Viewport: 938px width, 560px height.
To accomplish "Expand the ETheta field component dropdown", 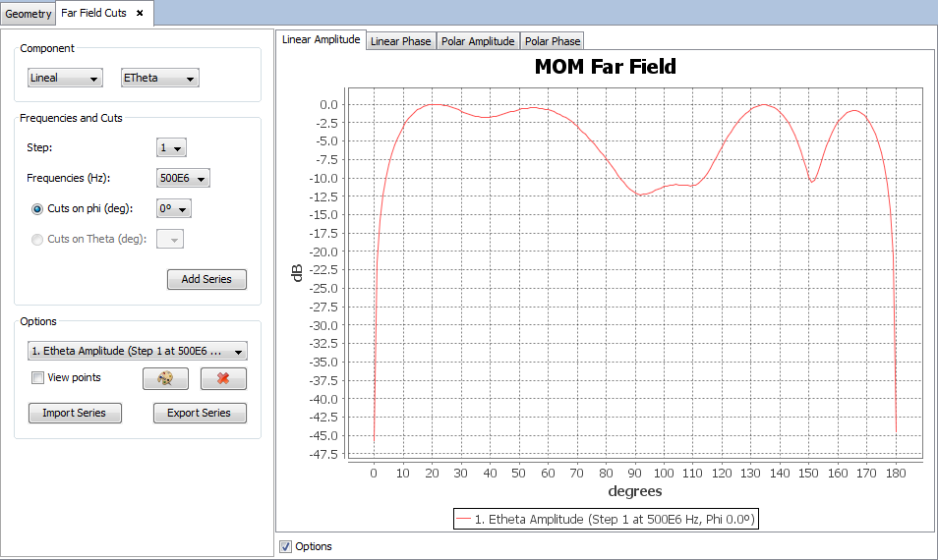I will (159, 78).
